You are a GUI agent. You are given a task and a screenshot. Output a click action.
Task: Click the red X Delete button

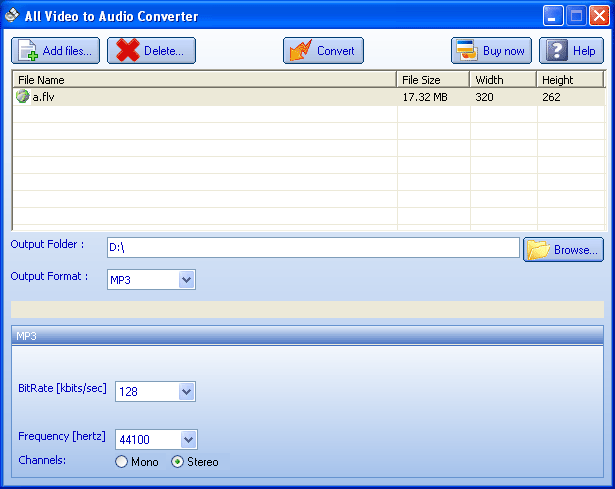click(151, 51)
